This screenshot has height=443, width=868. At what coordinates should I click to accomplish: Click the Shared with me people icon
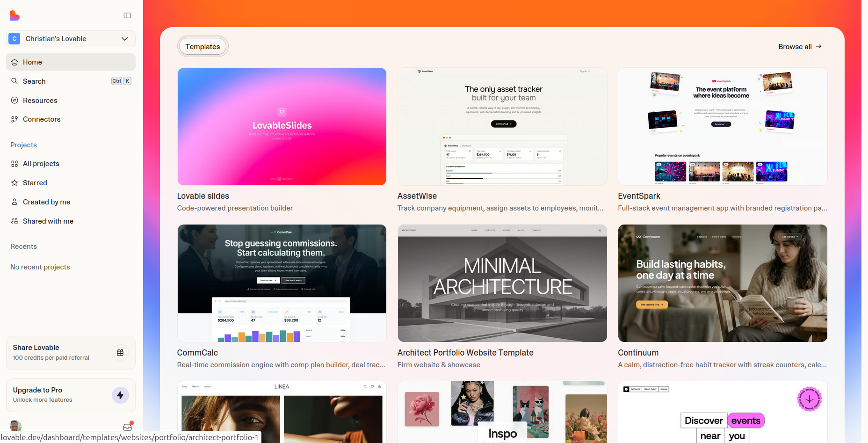tap(14, 221)
